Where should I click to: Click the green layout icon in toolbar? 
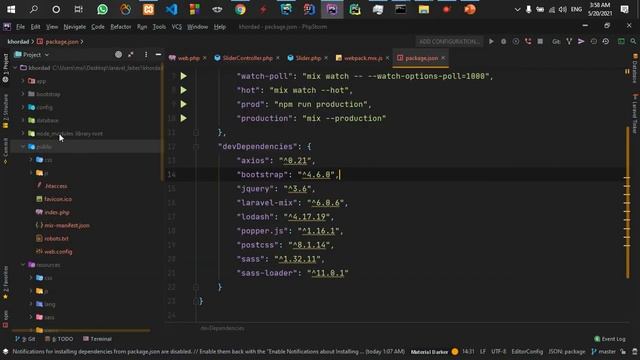(x=621, y=42)
